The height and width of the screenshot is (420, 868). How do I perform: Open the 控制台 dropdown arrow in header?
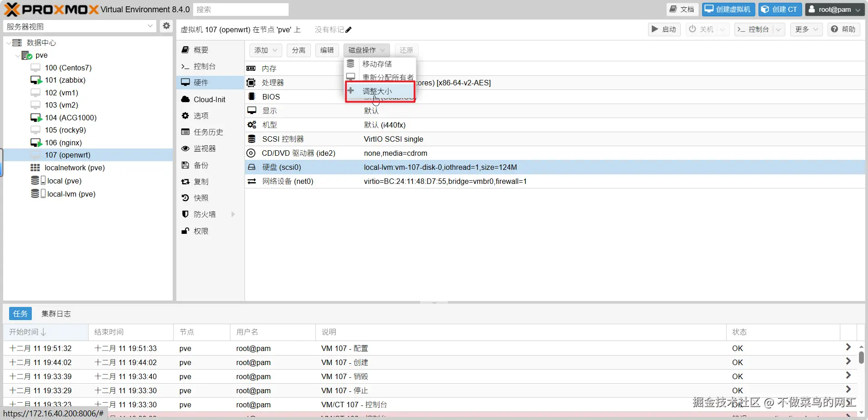pyautogui.click(x=779, y=30)
